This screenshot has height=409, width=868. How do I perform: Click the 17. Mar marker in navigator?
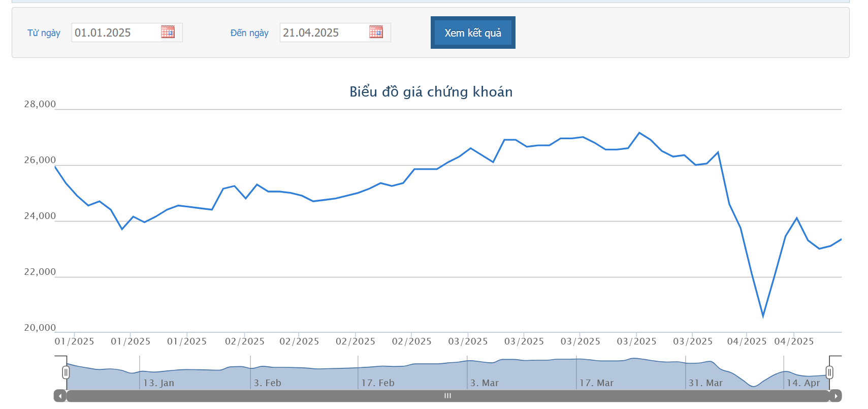coord(596,383)
